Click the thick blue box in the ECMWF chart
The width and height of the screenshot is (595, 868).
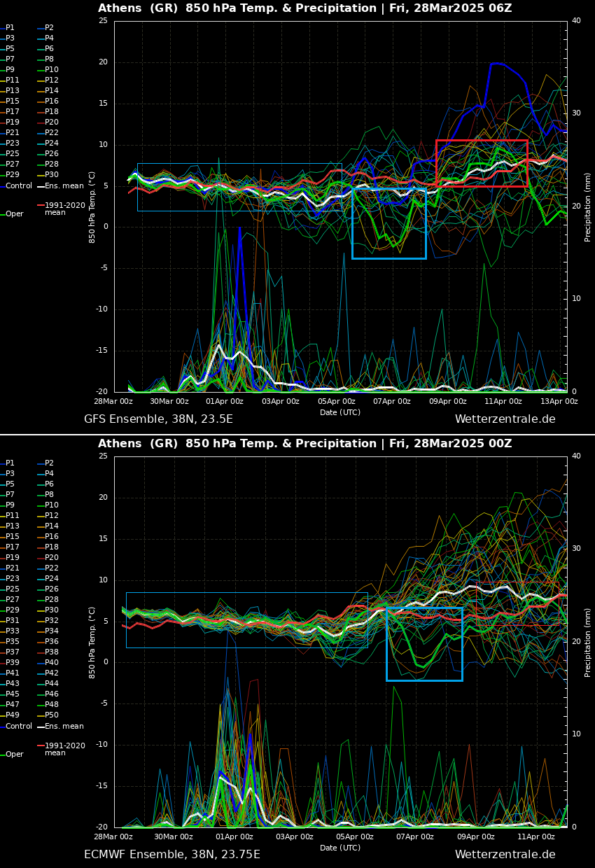click(x=424, y=644)
